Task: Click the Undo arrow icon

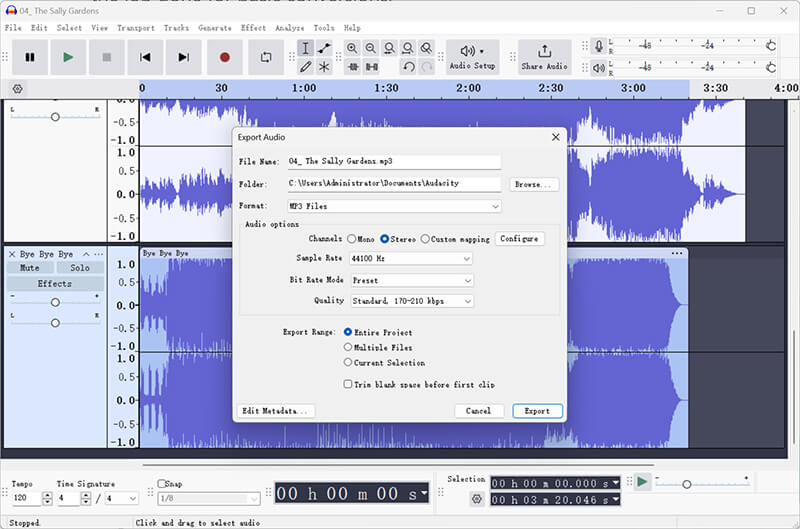Action: click(409, 67)
